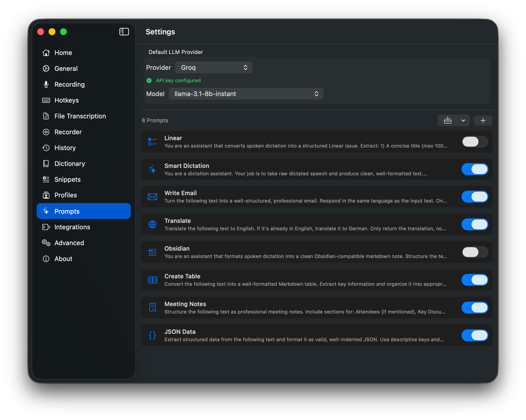This screenshot has width=526, height=420.
Task: Enable the Linear prompt
Action: (x=475, y=142)
